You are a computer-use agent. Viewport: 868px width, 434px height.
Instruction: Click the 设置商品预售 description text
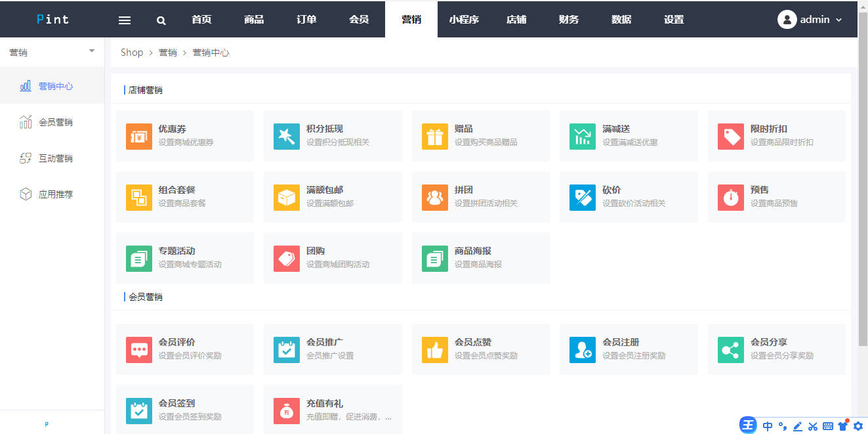[774, 204]
